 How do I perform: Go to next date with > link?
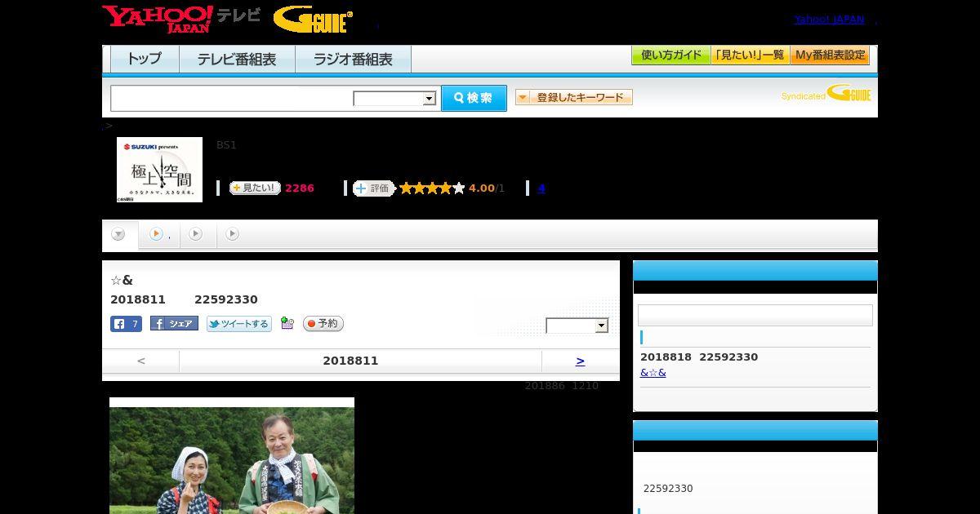tap(580, 361)
